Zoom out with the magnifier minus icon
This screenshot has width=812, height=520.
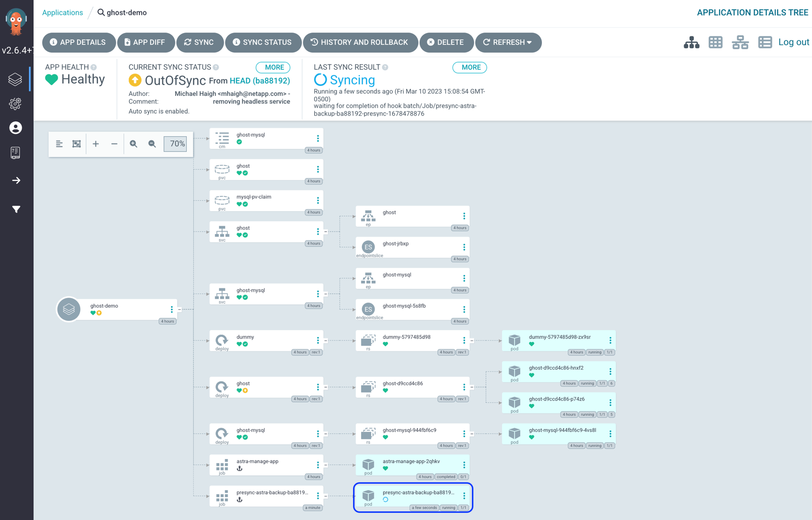(152, 144)
